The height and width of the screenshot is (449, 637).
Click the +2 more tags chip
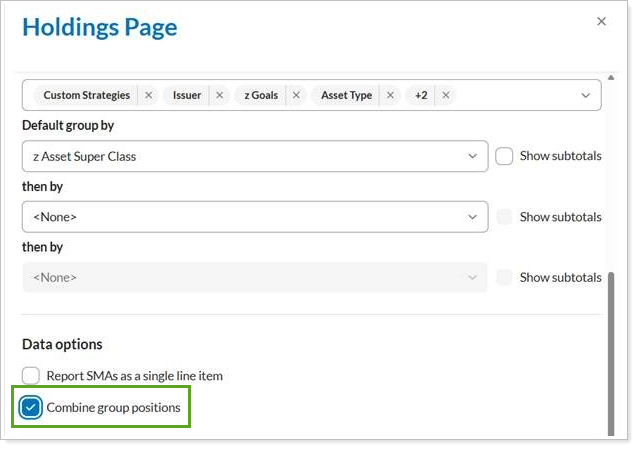tap(421, 96)
